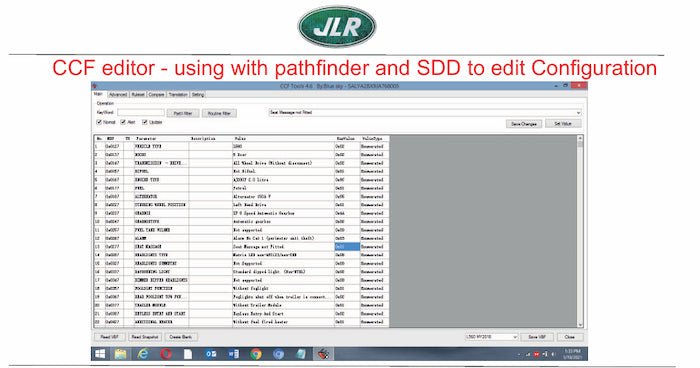
Task: Click the Value column header
Action: pyautogui.click(x=283, y=138)
